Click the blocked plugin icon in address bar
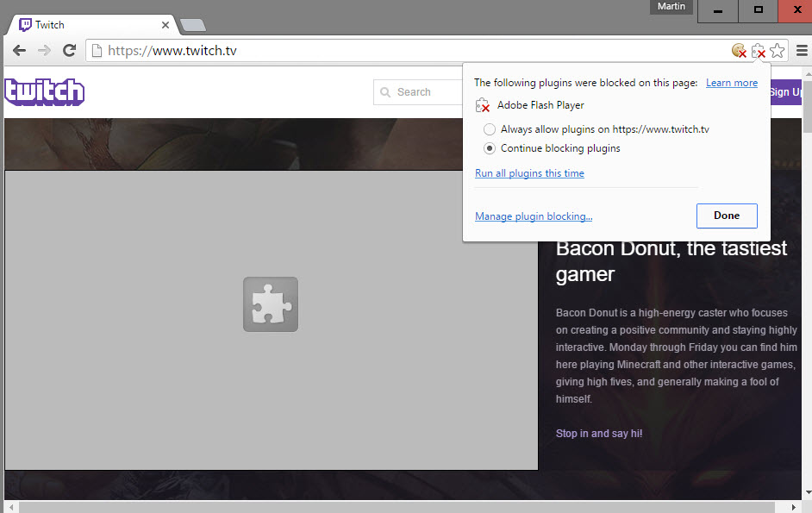The height and width of the screenshot is (513, 812). [759, 50]
